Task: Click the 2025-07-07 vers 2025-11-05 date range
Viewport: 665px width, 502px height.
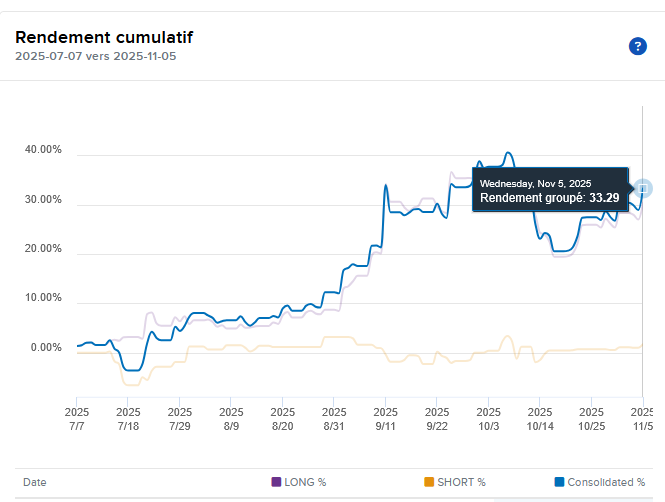Action: point(96,56)
